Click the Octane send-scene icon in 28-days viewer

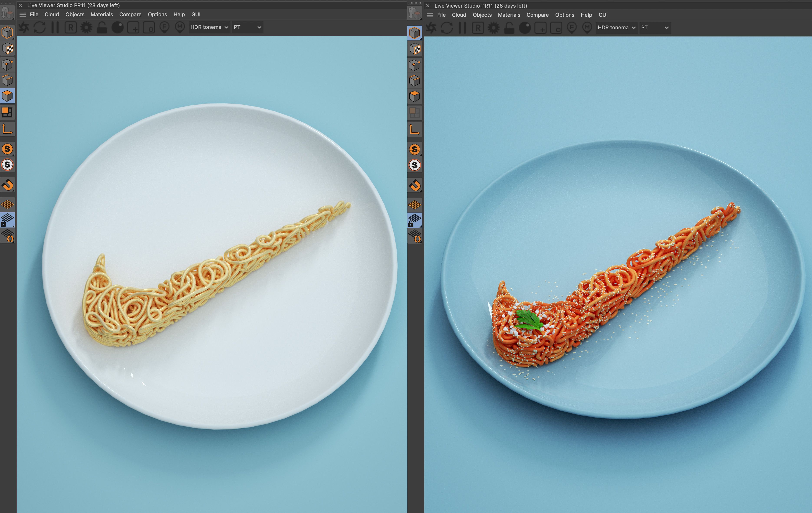(x=24, y=27)
